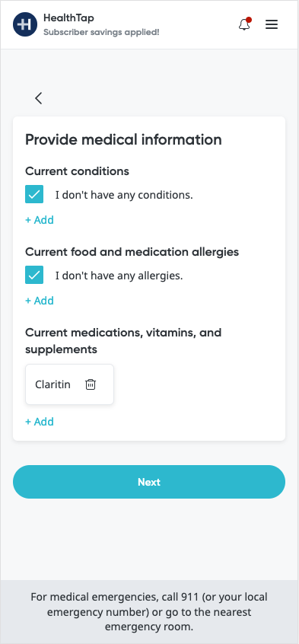
Task: Open the notifications bell
Action: (x=244, y=24)
